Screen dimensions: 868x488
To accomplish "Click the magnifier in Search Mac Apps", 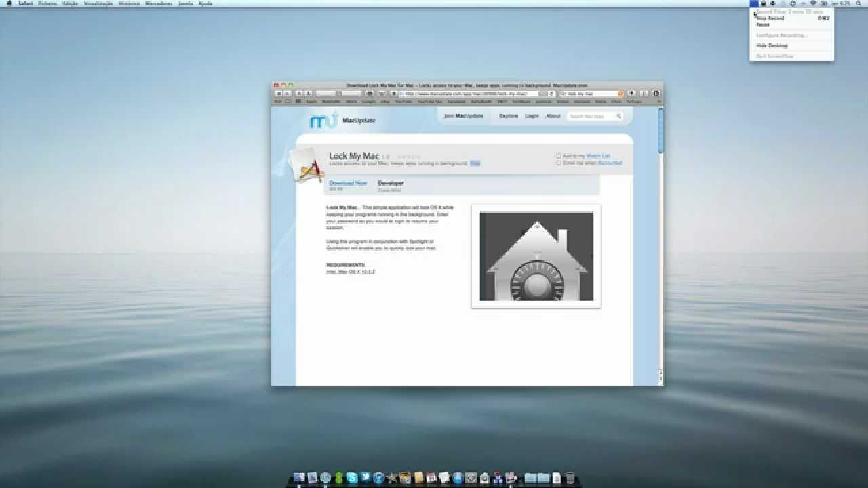I will (619, 117).
